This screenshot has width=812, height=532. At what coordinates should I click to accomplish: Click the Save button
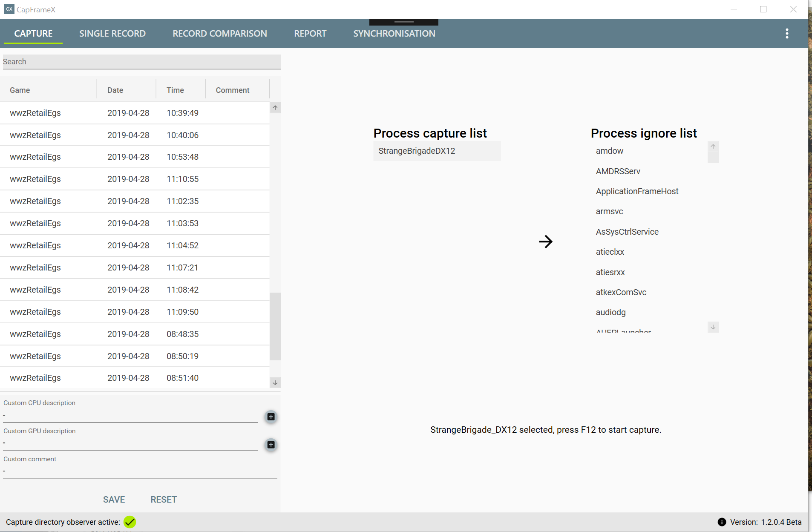(x=114, y=500)
